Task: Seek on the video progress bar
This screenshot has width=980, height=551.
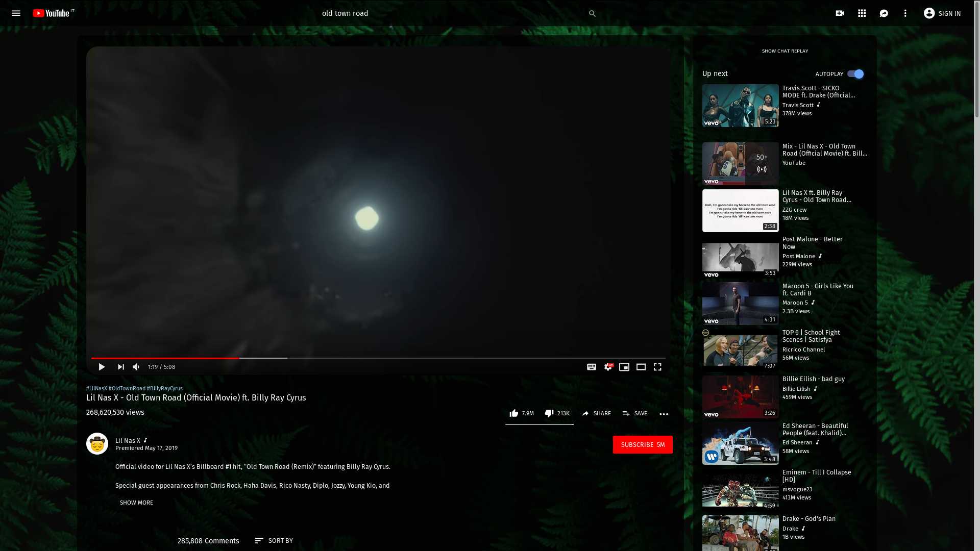Action: tap(378, 358)
